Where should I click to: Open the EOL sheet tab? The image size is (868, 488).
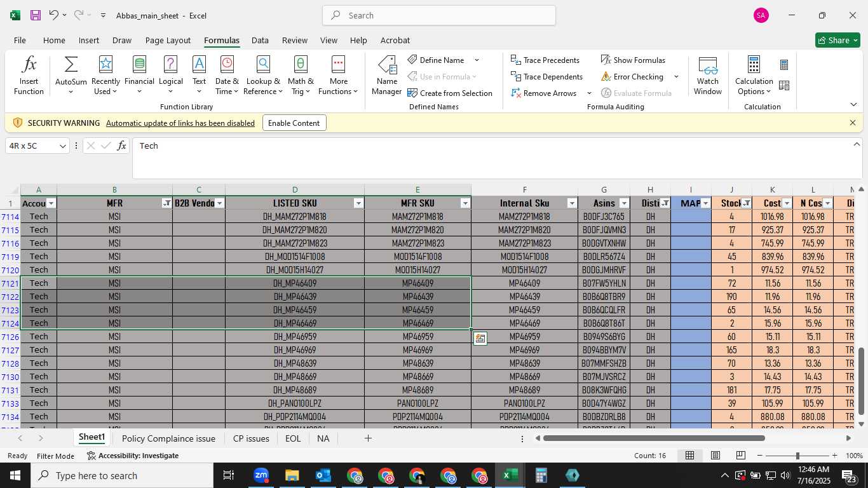pyautogui.click(x=293, y=438)
